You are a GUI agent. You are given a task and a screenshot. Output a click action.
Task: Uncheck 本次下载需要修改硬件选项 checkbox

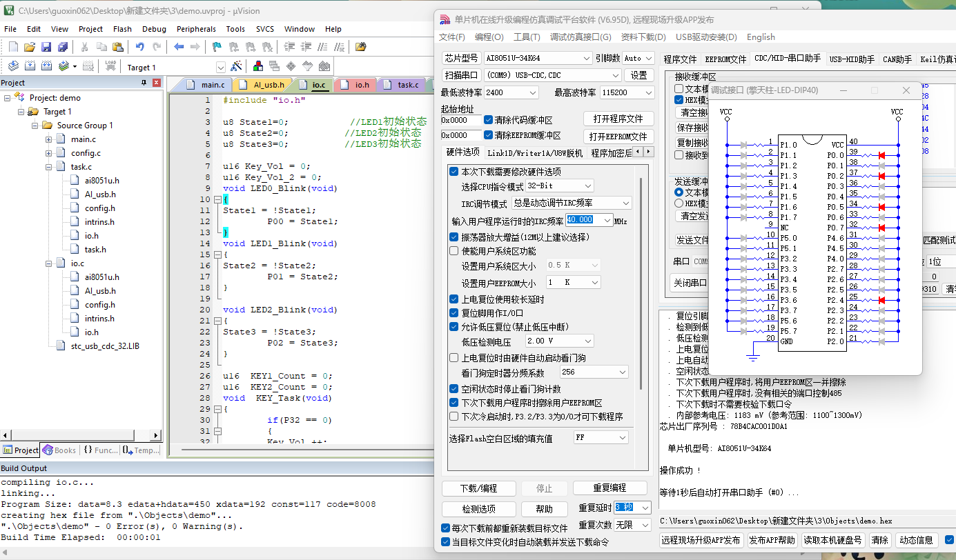click(453, 171)
